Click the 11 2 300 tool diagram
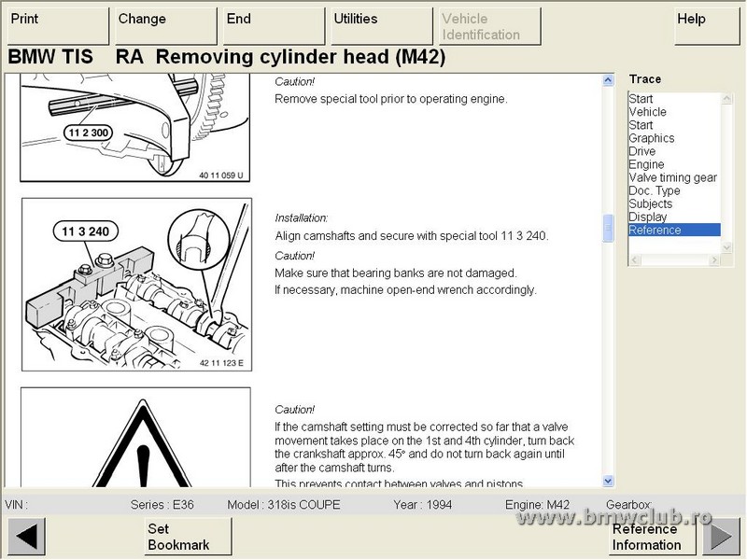 click(135, 129)
